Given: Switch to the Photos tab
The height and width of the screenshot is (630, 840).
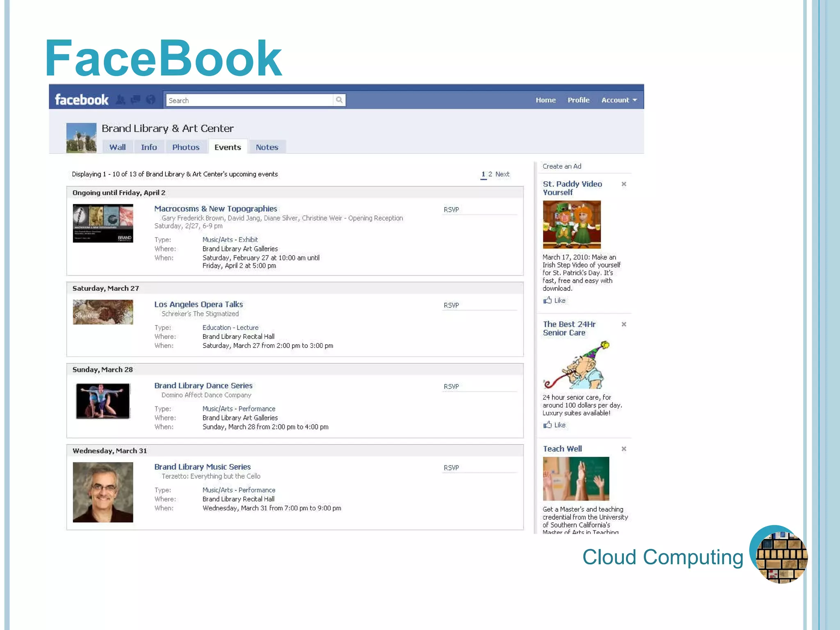Looking at the screenshot, I should click(186, 147).
